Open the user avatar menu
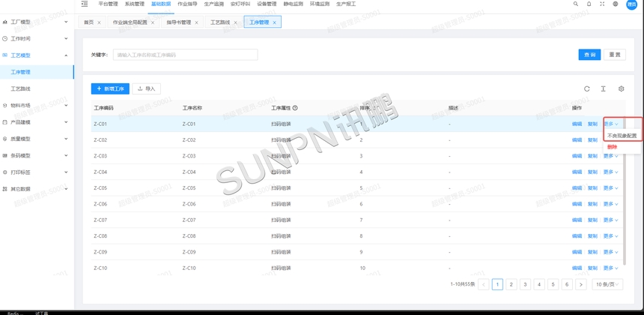 (631, 4)
